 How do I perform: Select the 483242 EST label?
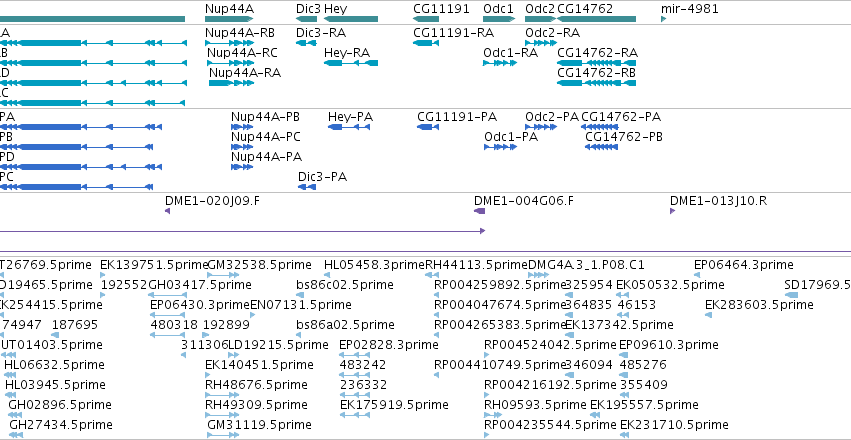click(363, 365)
